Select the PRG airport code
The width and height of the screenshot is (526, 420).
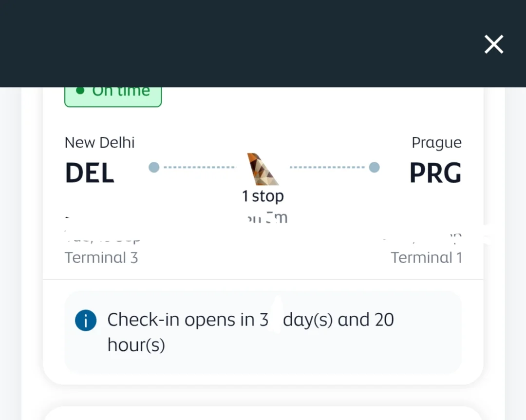pos(435,173)
